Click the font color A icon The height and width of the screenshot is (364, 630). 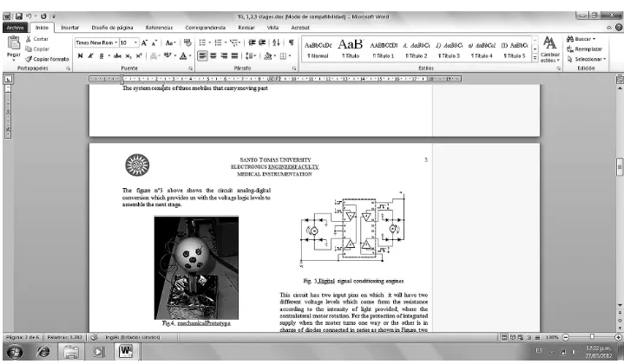(x=183, y=55)
